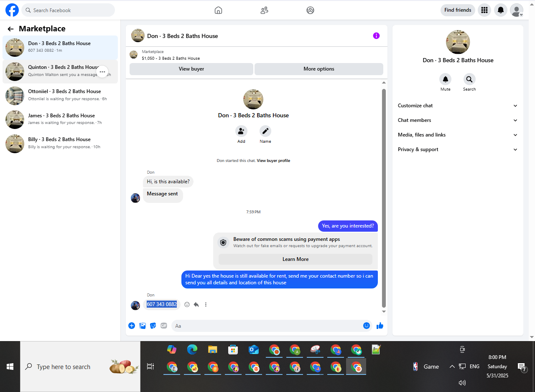535x392 pixels.
Task: Click the chat scrollbar up arrow
Action: [x=384, y=83]
